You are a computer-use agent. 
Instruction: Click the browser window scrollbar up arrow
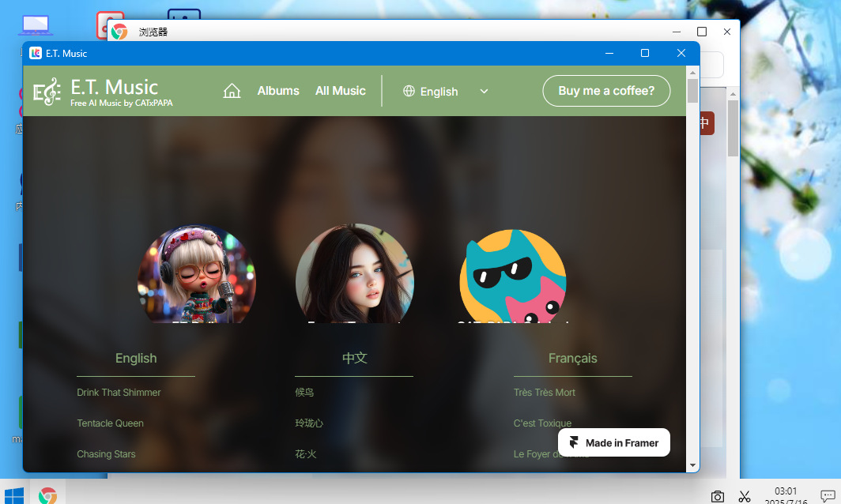click(733, 94)
